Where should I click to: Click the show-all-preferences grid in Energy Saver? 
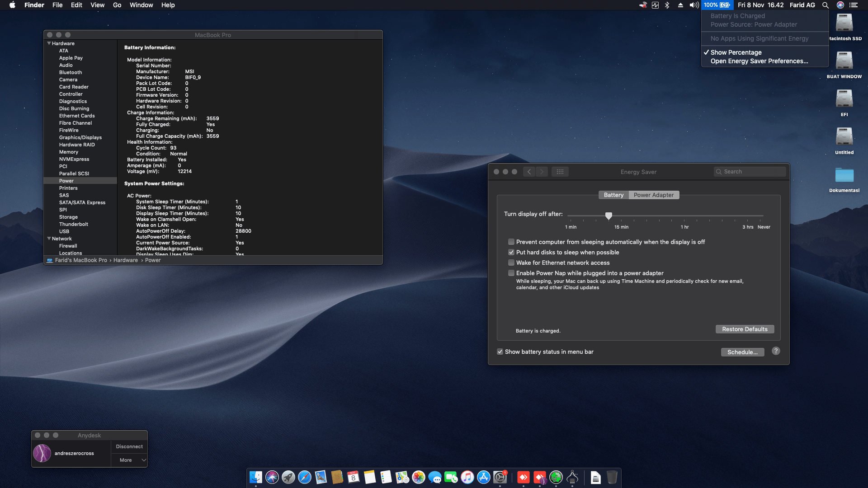(560, 172)
